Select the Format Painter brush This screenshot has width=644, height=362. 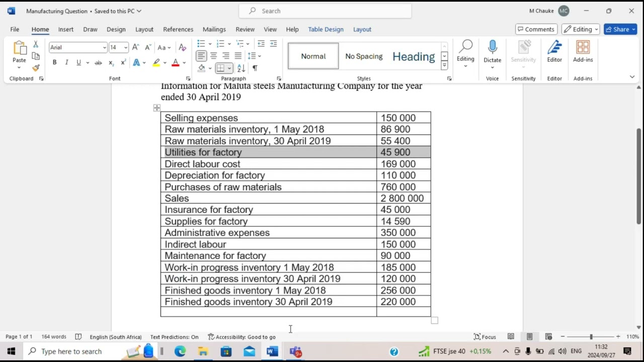(x=36, y=67)
